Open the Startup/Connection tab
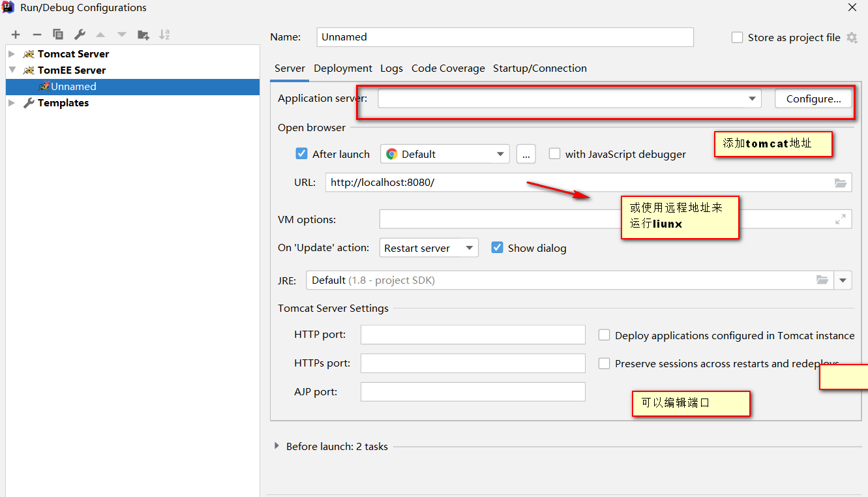 [539, 68]
